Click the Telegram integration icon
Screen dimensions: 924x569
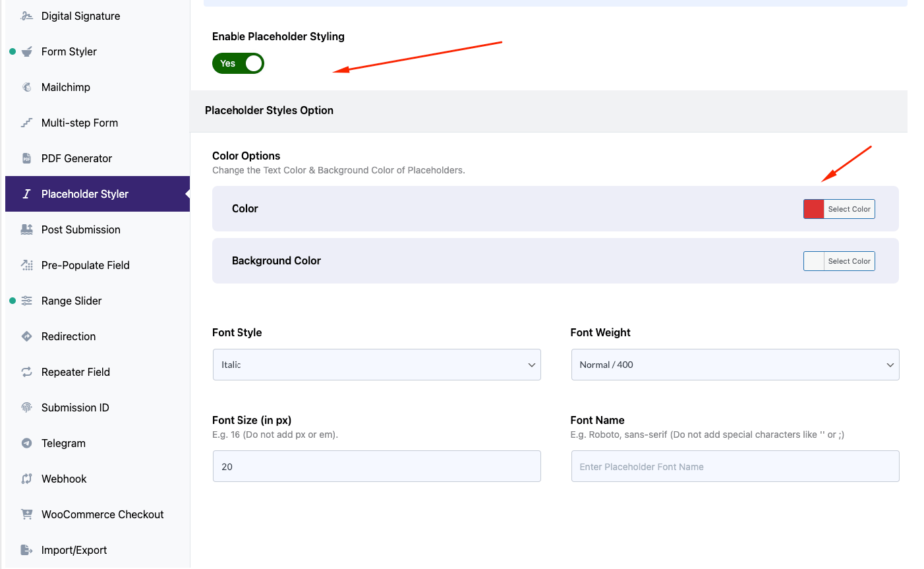click(x=26, y=443)
